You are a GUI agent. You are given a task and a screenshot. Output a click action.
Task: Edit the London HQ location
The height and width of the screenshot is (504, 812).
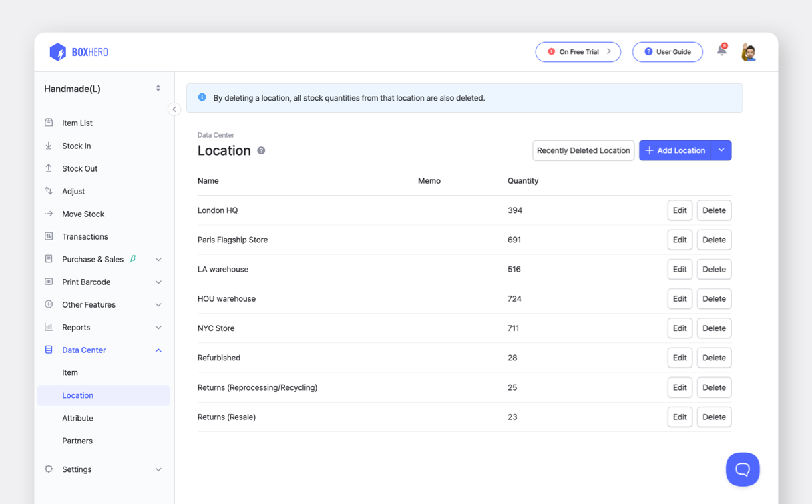pyautogui.click(x=680, y=210)
